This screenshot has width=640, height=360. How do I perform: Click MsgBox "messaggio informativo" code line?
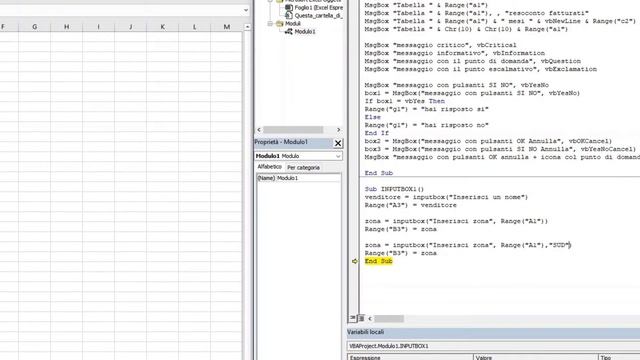point(454,53)
